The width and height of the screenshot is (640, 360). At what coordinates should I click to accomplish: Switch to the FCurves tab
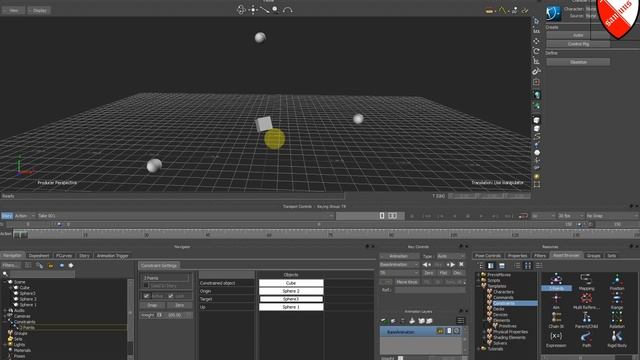[64, 256]
